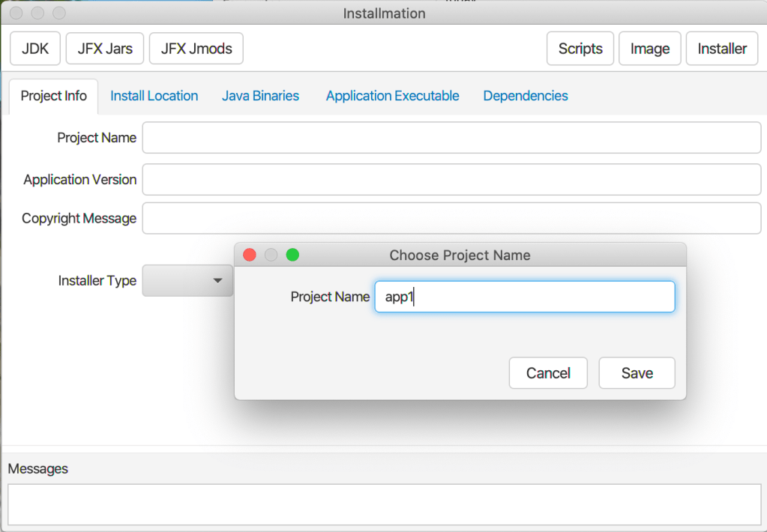This screenshot has width=767, height=532.
Task: Focus the main Project Name field
Action: (451, 138)
